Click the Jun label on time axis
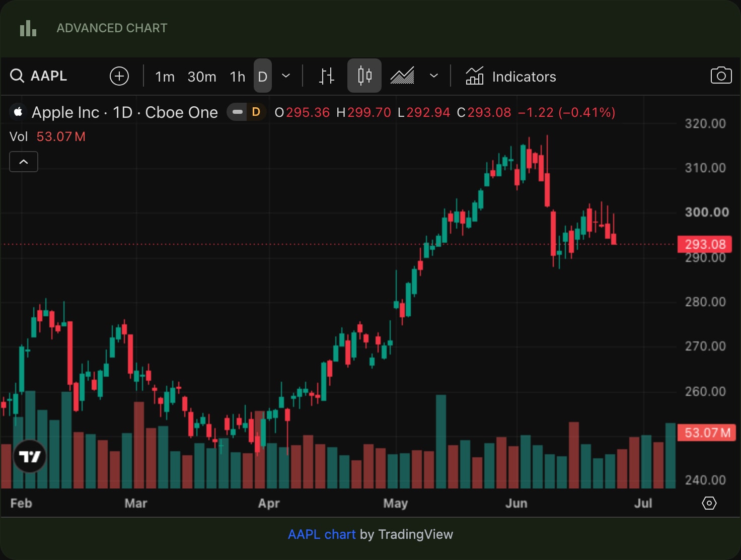This screenshot has height=560, width=741. click(x=516, y=503)
